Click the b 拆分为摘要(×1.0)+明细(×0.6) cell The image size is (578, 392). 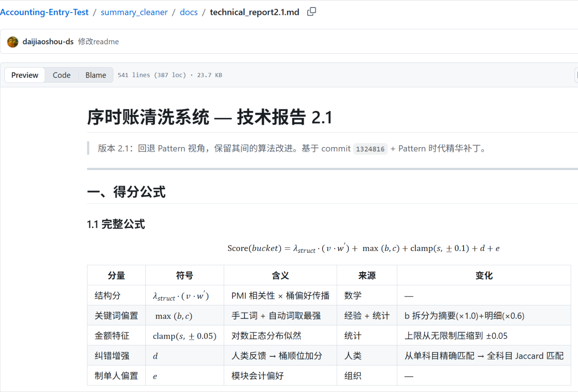click(484, 316)
